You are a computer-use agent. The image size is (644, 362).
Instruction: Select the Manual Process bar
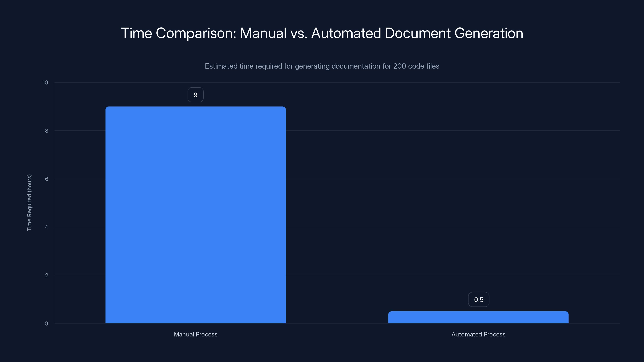[196, 215]
